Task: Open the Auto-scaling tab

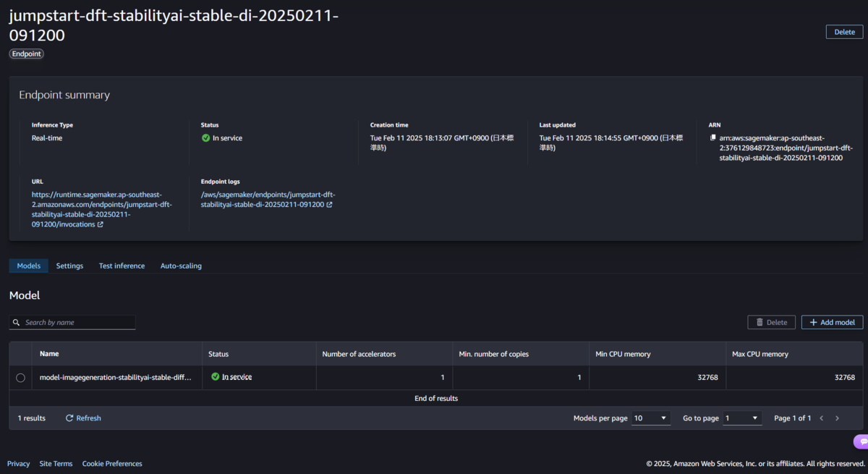Action: coord(181,266)
